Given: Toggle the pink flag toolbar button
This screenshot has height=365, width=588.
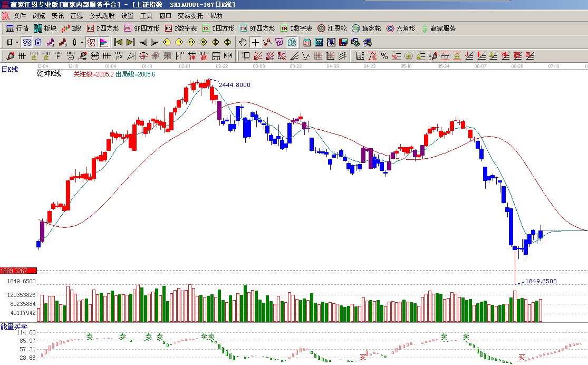Looking at the screenshot, I should coord(104,42).
